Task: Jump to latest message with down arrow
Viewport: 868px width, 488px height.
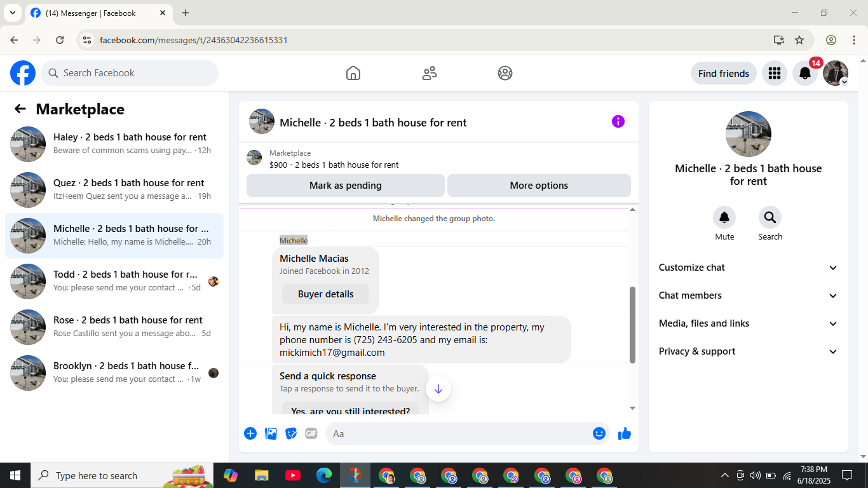Action: point(438,389)
